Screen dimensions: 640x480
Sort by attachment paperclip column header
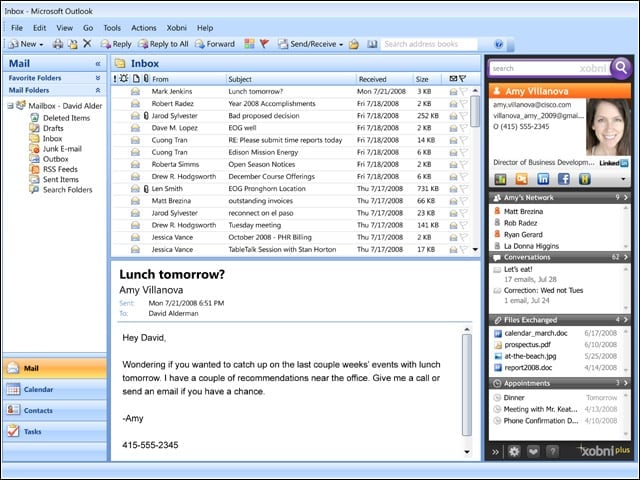146,78
